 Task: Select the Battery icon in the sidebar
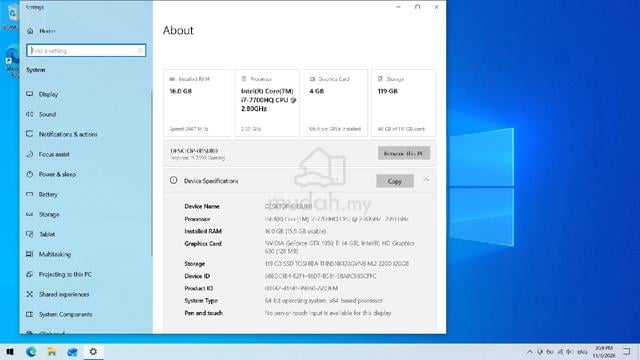(x=29, y=194)
